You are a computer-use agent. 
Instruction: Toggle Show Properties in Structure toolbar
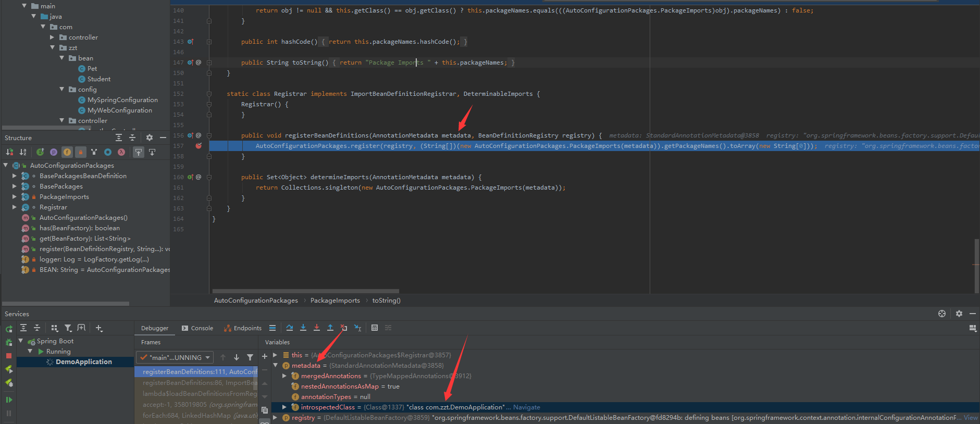[54, 152]
